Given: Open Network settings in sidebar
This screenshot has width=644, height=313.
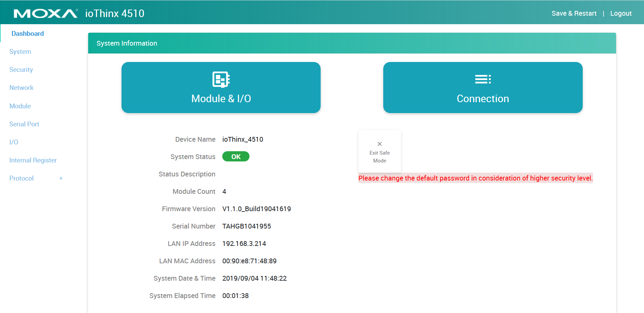Looking at the screenshot, I should (21, 88).
